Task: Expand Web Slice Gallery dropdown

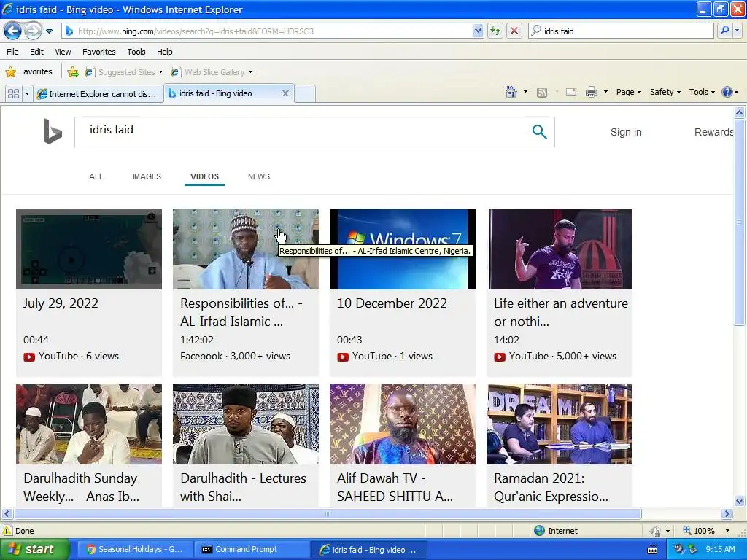Action: (251, 72)
